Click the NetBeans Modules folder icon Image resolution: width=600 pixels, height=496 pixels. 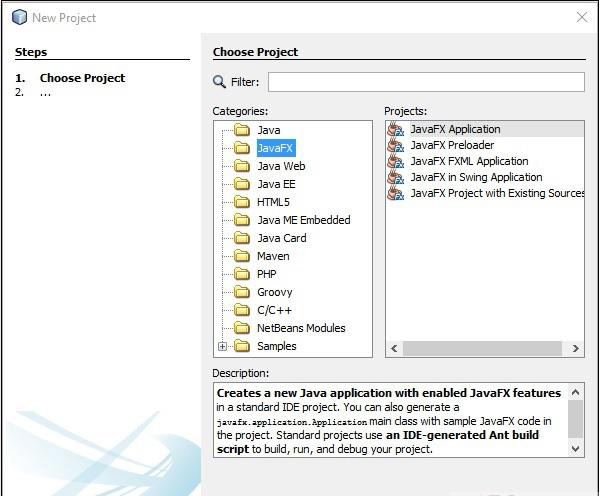click(242, 328)
